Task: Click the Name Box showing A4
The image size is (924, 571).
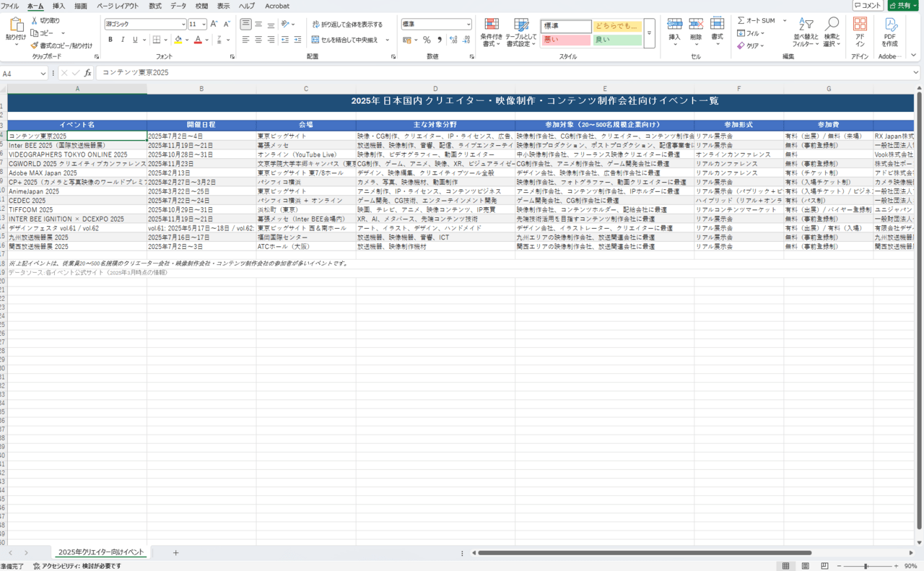Action: 22,73
